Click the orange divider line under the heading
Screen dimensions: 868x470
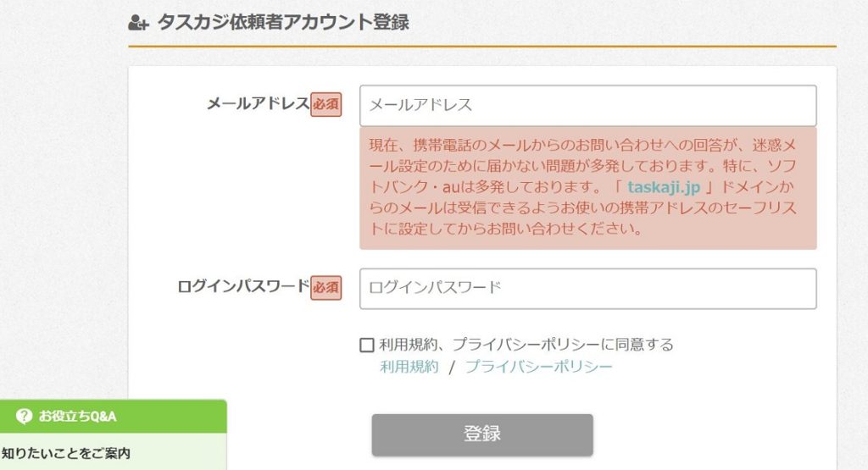[482, 47]
